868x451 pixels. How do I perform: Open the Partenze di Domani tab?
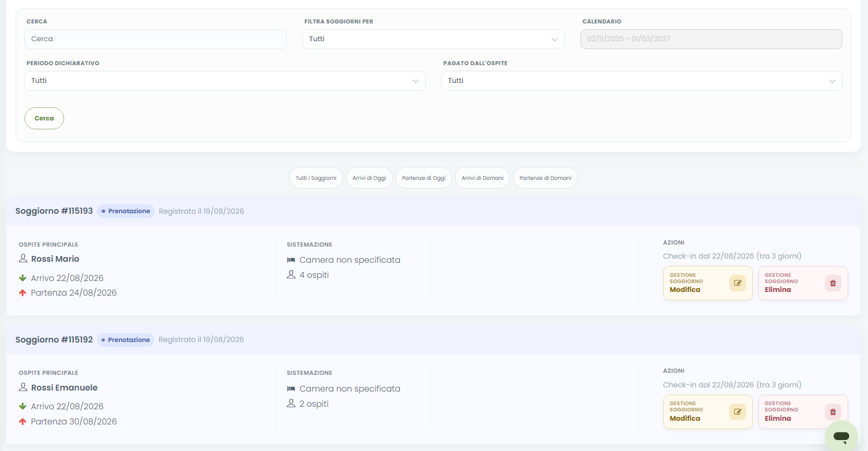click(x=545, y=178)
